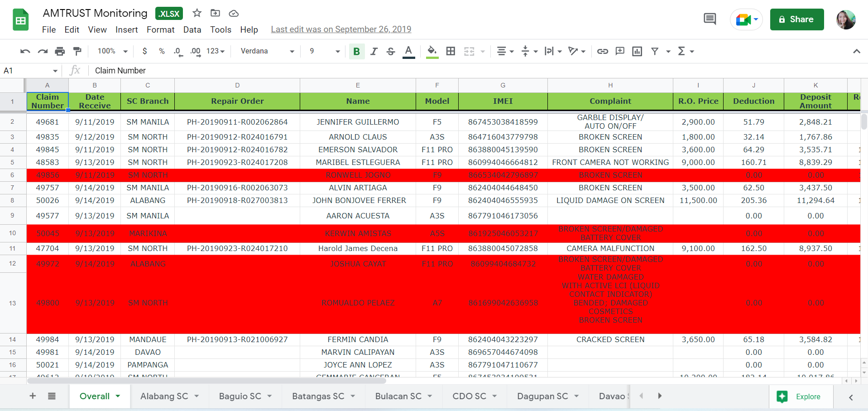Open the all sheets list icon
This screenshot has width=868, height=411.
click(x=52, y=396)
